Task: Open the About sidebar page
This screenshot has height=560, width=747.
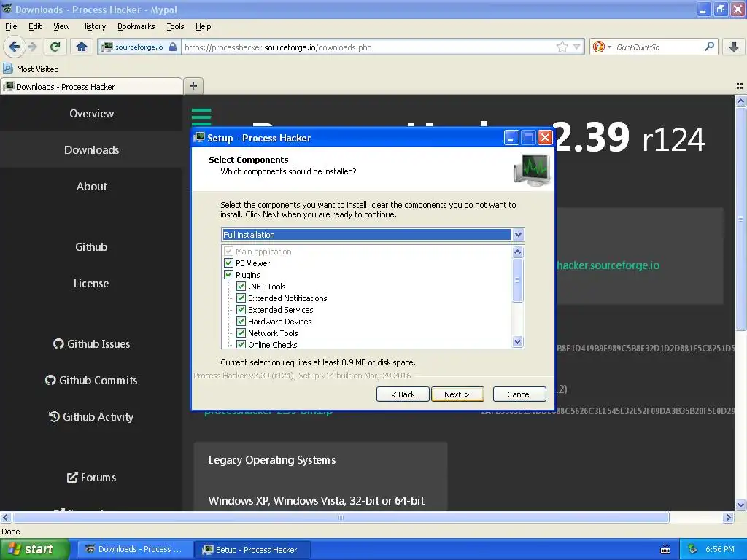Action: [91, 186]
